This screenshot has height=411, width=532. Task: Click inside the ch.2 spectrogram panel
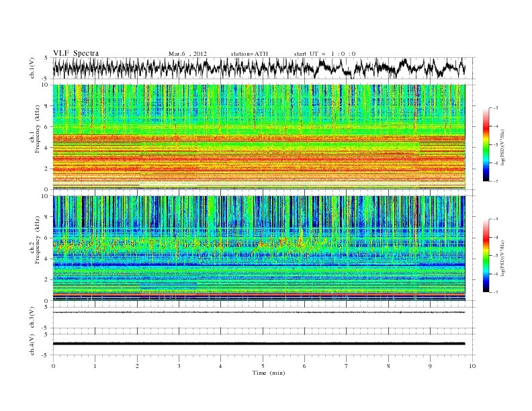259,248
